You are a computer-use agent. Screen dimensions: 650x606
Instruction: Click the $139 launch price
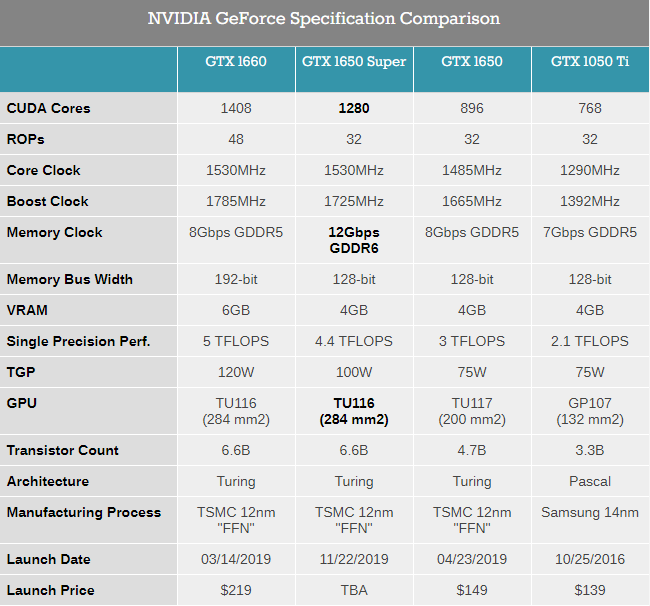point(590,590)
